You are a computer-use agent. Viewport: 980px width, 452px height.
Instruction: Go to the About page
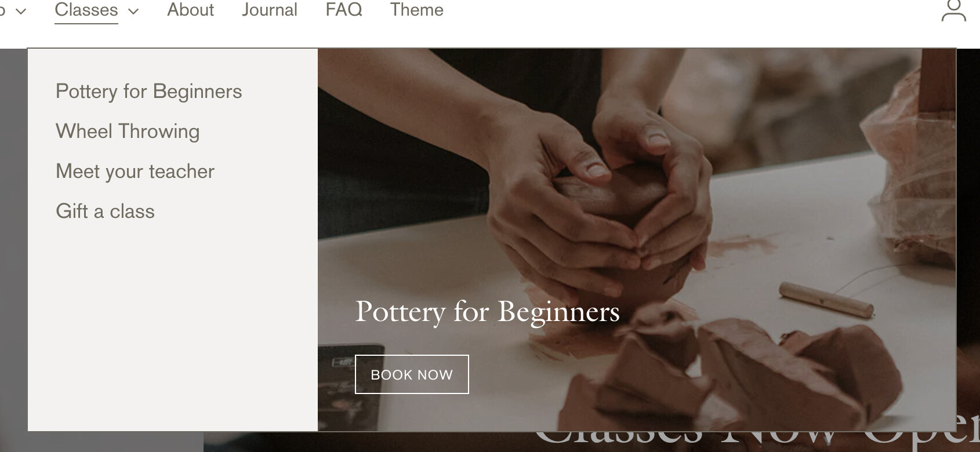pyautogui.click(x=190, y=10)
